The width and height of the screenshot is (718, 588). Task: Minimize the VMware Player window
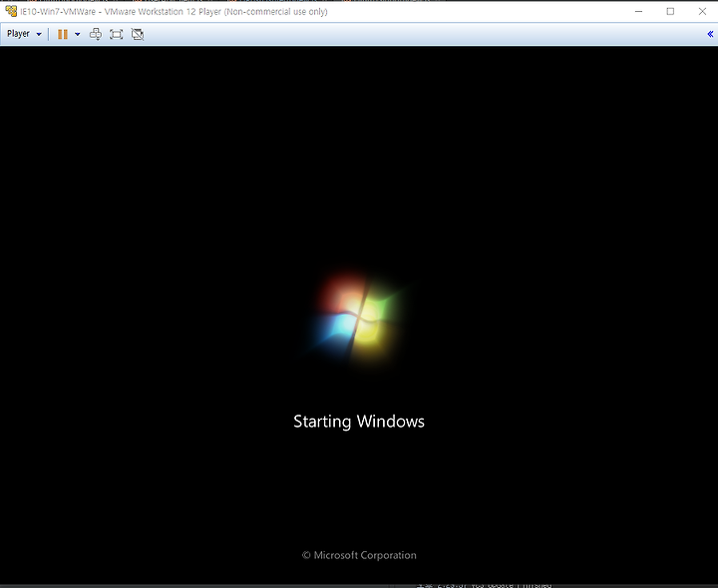(639, 11)
